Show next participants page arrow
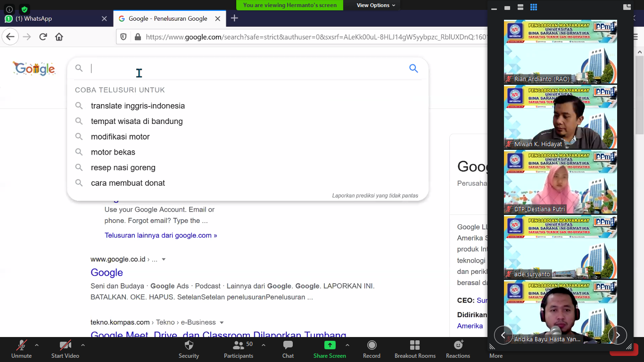644x362 pixels. (x=618, y=335)
